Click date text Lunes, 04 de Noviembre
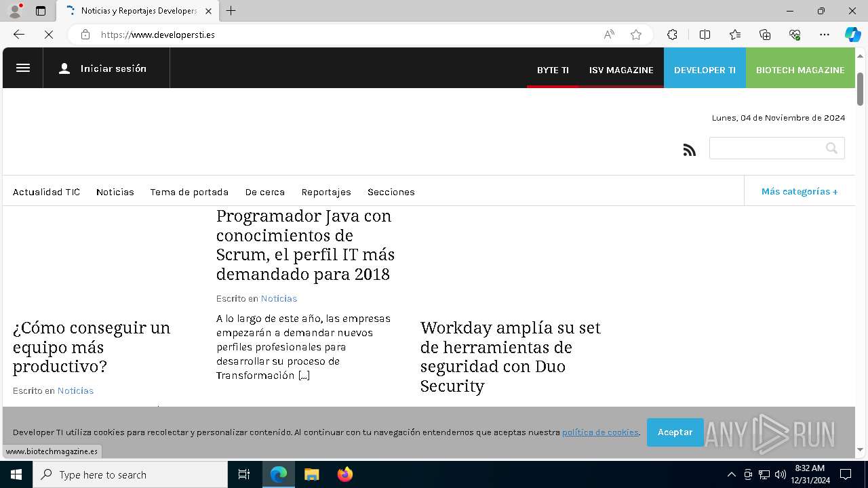Screen dimensions: 868x488 click(x=778, y=118)
